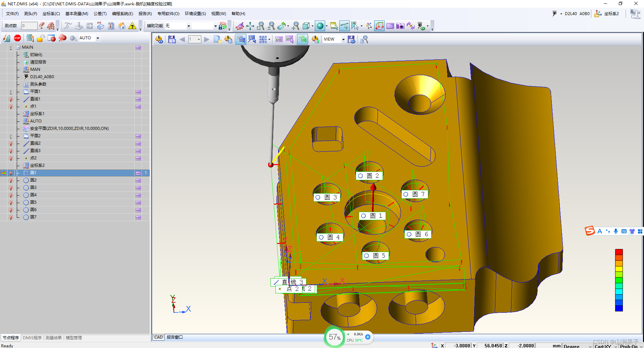Open the page number dropdown
This screenshot has height=348, width=644.
tap(199, 40)
